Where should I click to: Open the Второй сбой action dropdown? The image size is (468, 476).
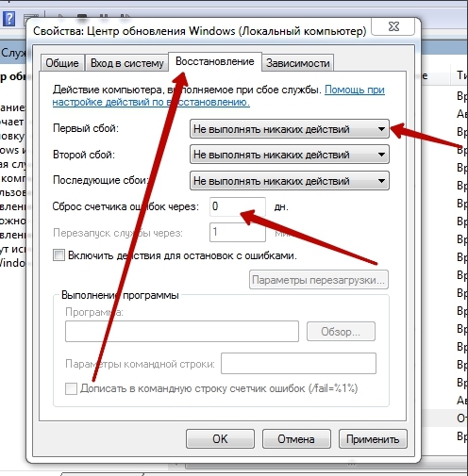point(290,155)
